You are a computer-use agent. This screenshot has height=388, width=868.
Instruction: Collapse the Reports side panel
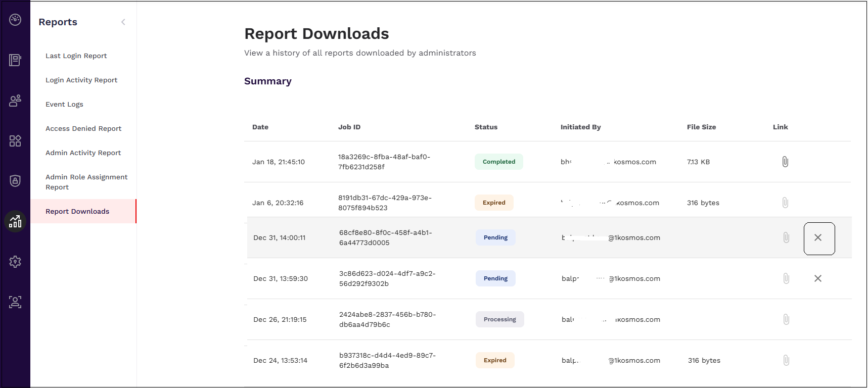click(x=123, y=22)
